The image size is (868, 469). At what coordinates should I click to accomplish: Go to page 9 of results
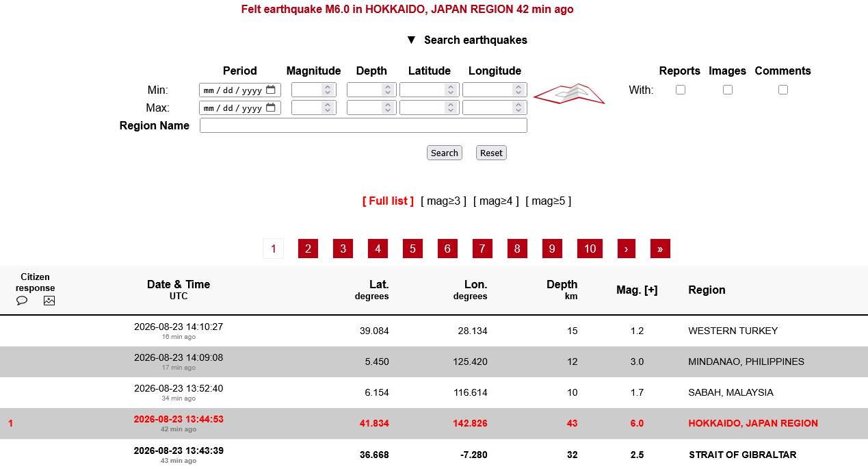pyautogui.click(x=552, y=249)
